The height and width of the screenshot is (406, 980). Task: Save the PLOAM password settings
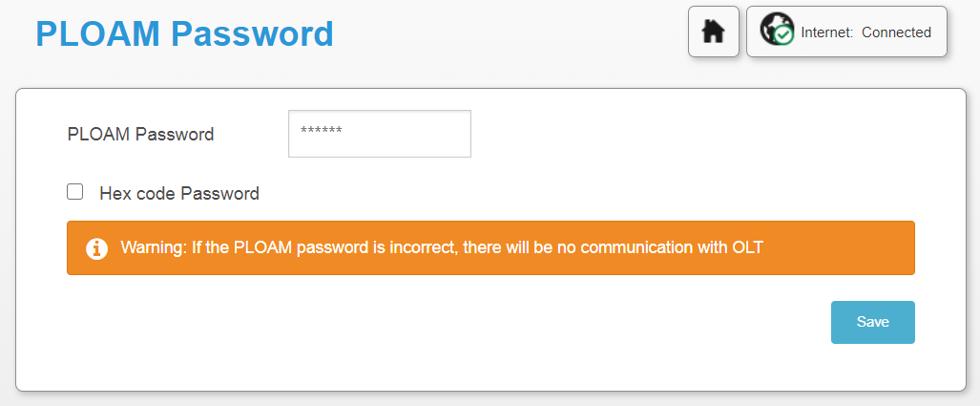pos(872,322)
